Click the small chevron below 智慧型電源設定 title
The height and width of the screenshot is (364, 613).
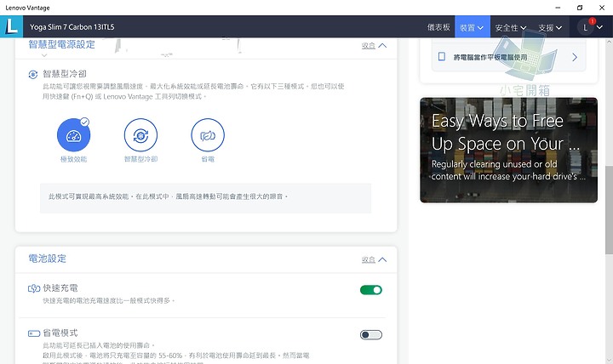tap(43, 55)
